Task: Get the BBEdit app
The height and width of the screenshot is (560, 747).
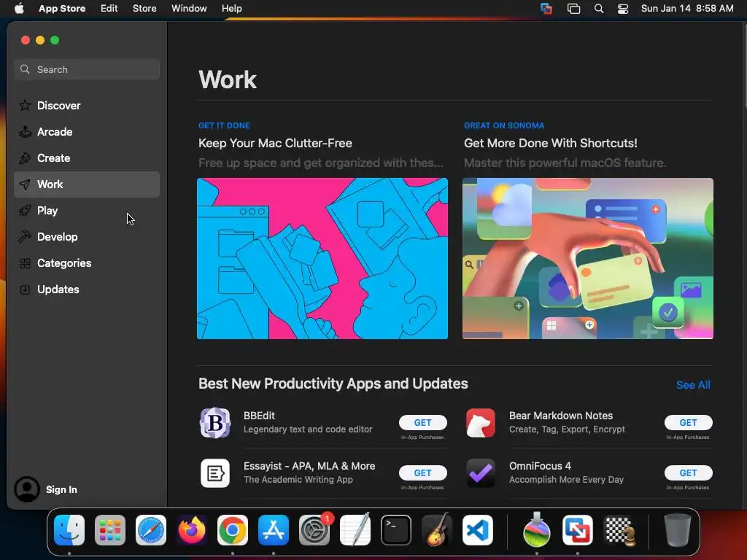Action: pyautogui.click(x=422, y=422)
